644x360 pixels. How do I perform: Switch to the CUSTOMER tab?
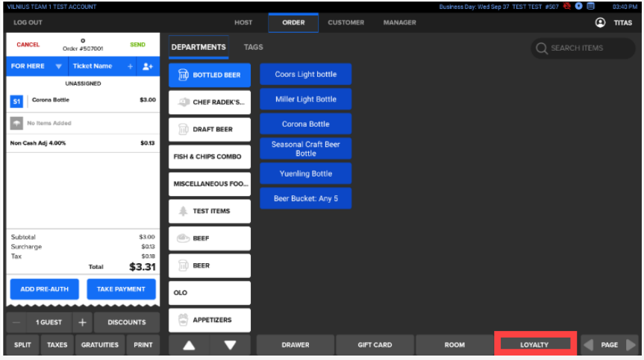pyautogui.click(x=346, y=22)
